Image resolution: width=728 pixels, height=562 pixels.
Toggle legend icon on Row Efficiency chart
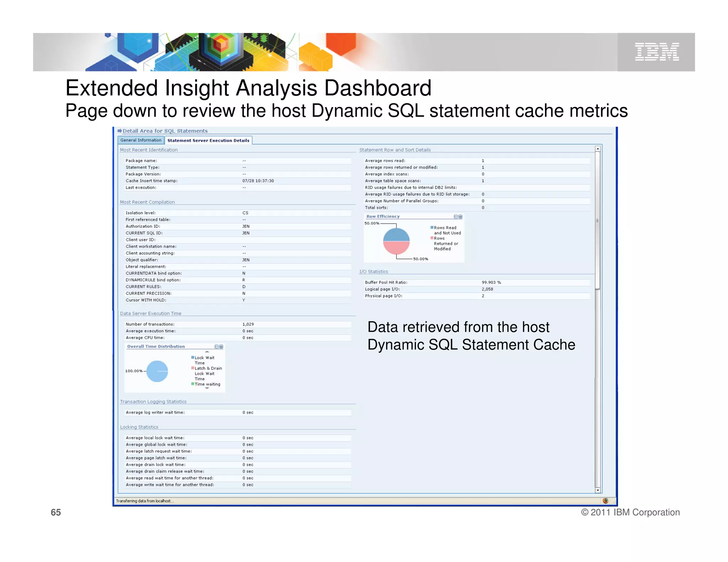(x=456, y=217)
